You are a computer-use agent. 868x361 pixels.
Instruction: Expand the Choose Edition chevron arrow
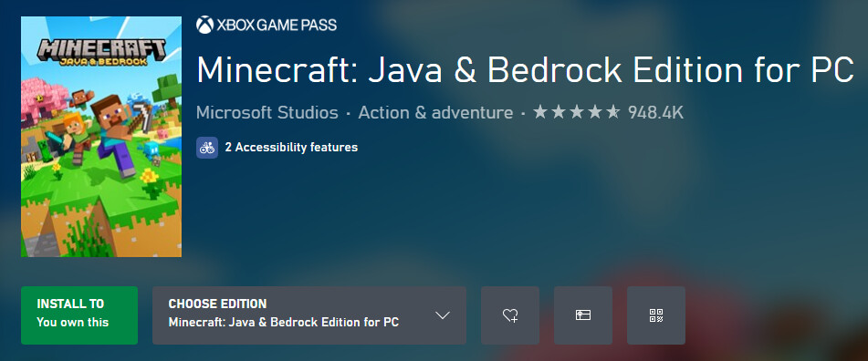(443, 315)
